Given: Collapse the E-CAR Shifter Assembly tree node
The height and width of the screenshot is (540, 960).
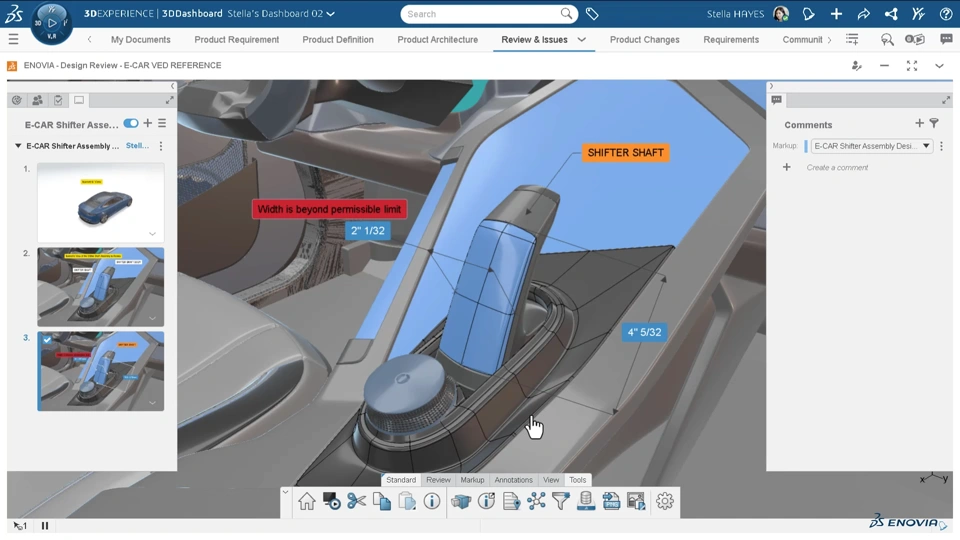Looking at the screenshot, I should (18, 146).
